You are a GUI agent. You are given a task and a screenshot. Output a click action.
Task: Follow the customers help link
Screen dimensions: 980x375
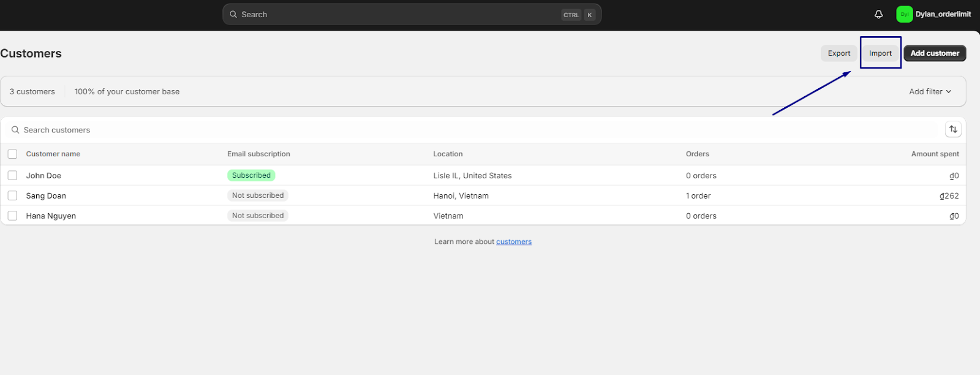(514, 241)
